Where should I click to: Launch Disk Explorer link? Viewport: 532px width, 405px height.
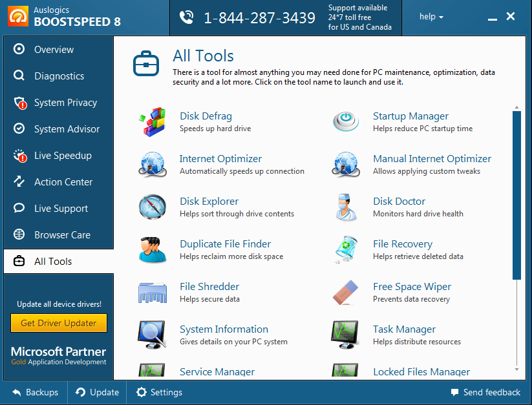[209, 202]
